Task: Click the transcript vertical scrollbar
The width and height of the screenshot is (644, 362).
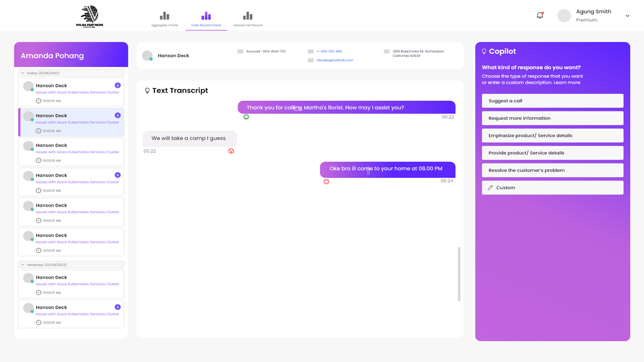Action: [459, 274]
